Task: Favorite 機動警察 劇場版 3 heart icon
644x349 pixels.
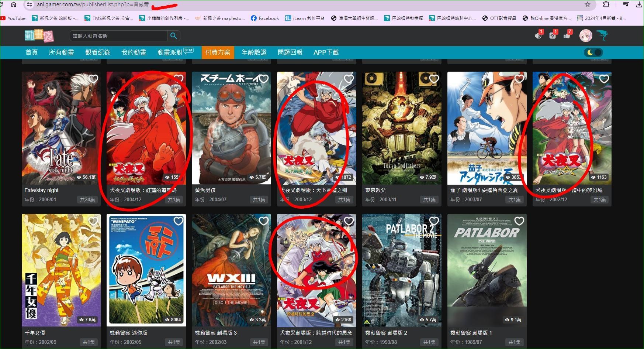Action: click(264, 221)
